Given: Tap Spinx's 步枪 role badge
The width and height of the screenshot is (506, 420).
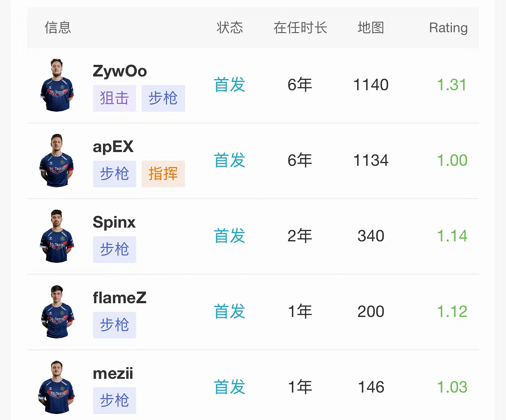Looking at the screenshot, I should [115, 250].
